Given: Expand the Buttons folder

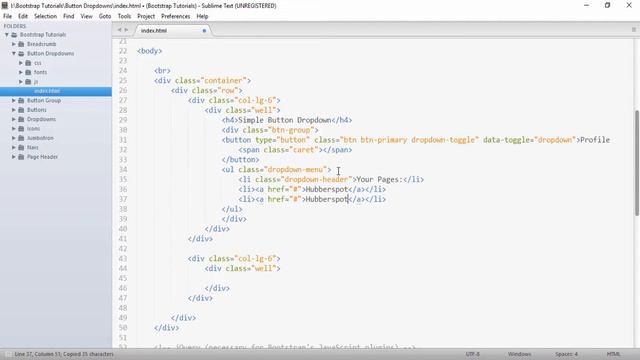Looking at the screenshot, I should [x=13, y=110].
